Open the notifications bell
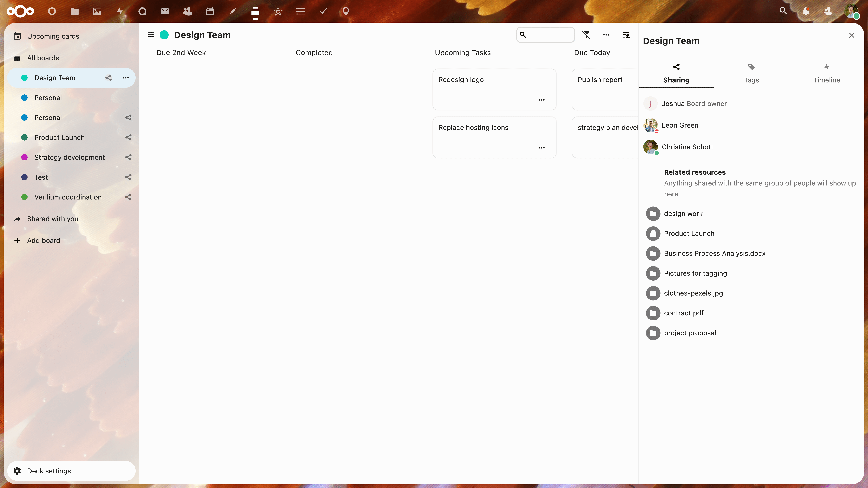The image size is (868, 488). tap(806, 11)
